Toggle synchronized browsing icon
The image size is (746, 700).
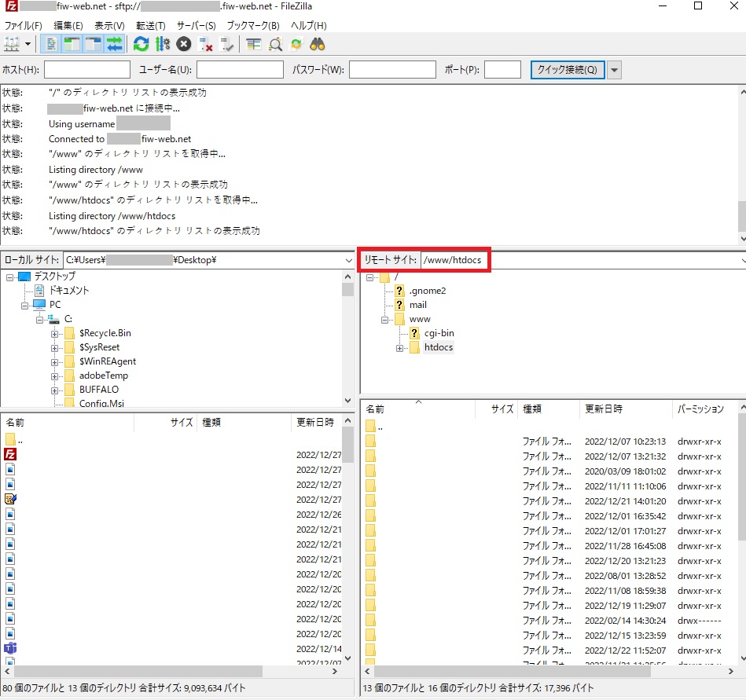click(296, 45)
